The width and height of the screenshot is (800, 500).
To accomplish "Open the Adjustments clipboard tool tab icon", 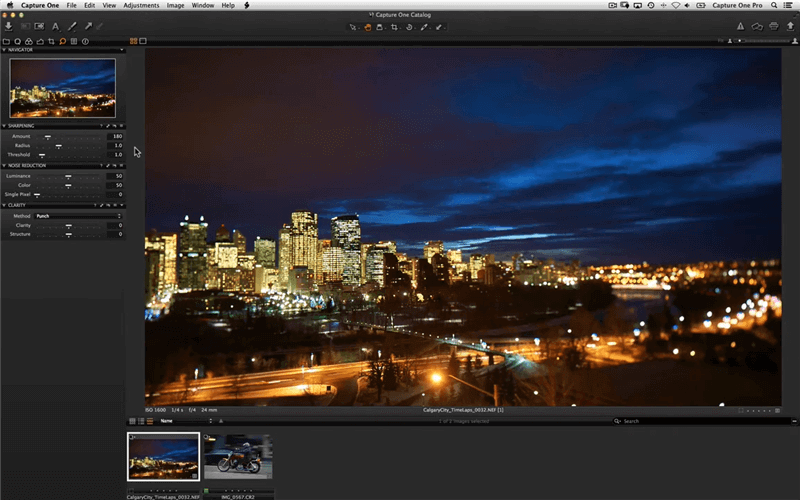I will click(74, 41).
